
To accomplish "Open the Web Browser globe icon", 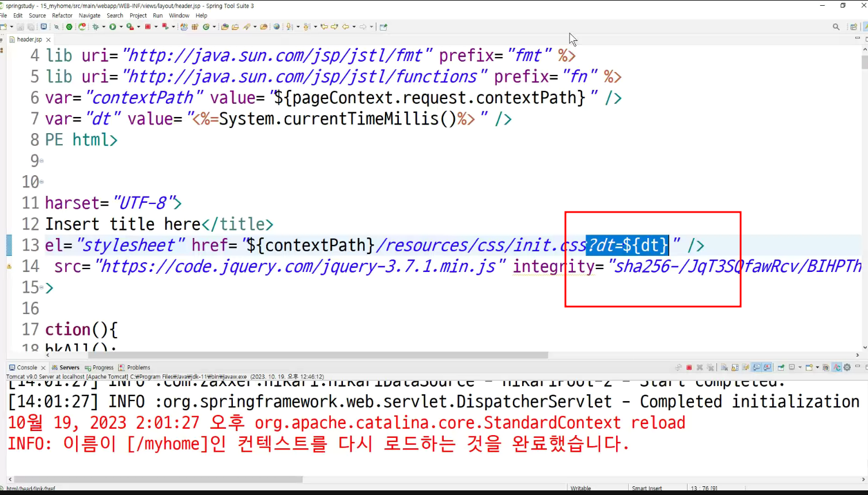I will [x=277, y=27].
